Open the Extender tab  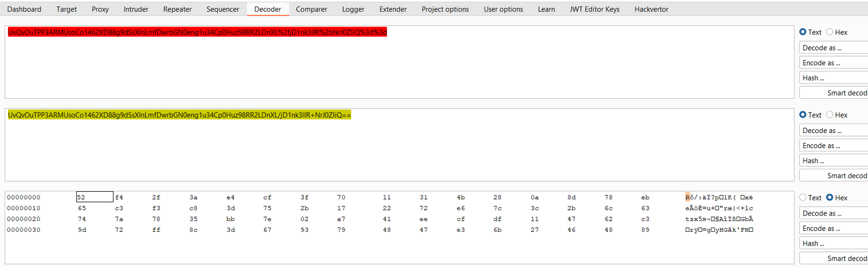(393, 9)
